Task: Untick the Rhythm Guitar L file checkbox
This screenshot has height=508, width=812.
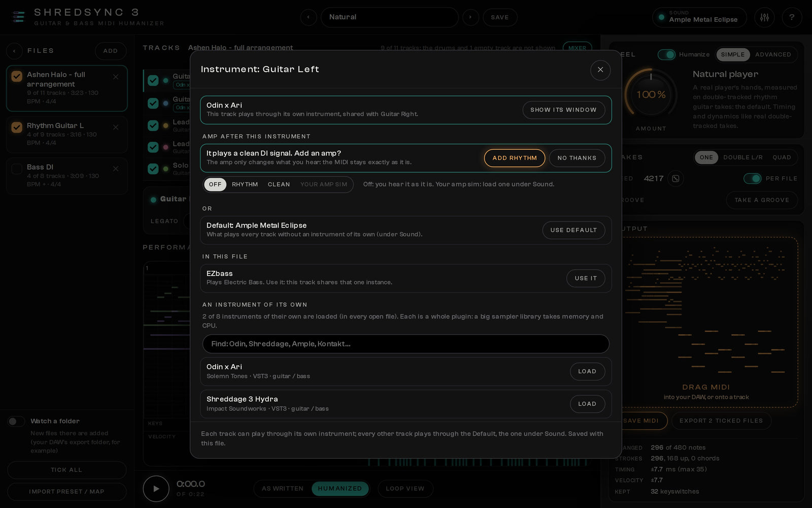Action: (17, 127)
